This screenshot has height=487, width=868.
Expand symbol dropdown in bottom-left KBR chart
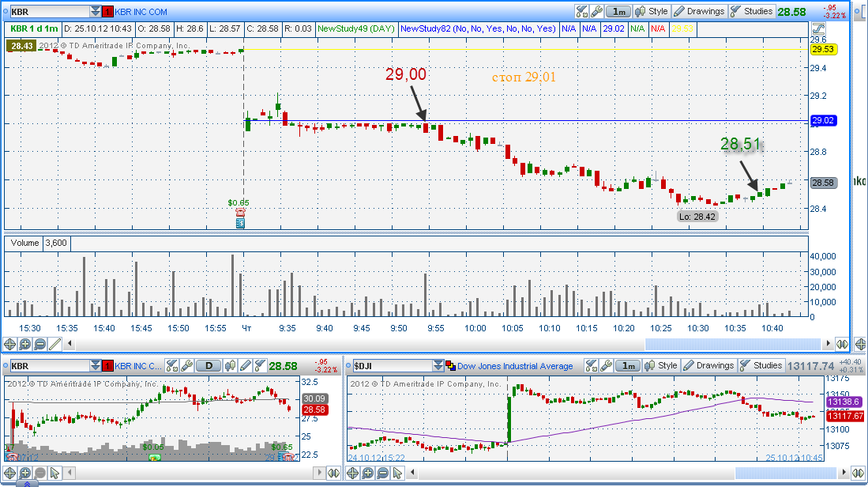[96, 366]
